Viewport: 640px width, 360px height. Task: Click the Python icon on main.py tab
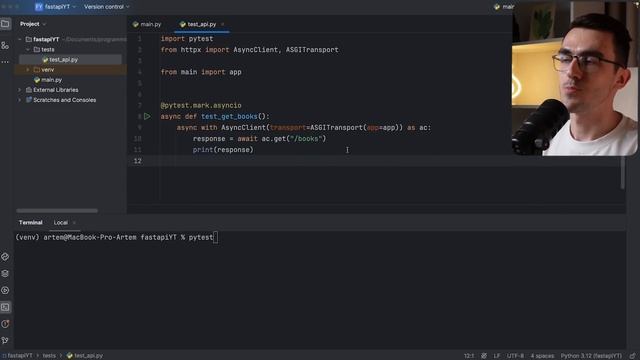[x=136, y=24]
